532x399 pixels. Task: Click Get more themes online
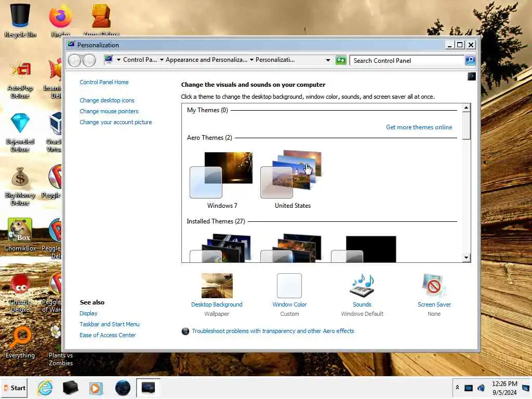click(x=419, y=127)
